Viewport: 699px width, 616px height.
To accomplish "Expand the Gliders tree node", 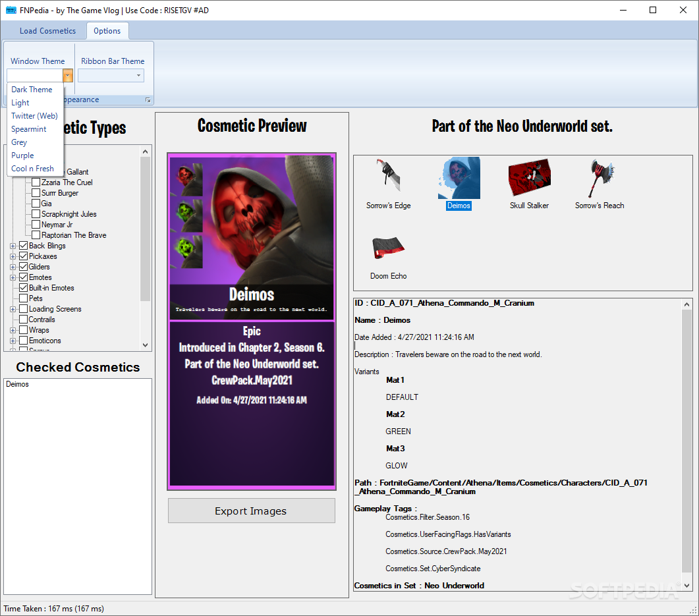I will tap(13, 267).
